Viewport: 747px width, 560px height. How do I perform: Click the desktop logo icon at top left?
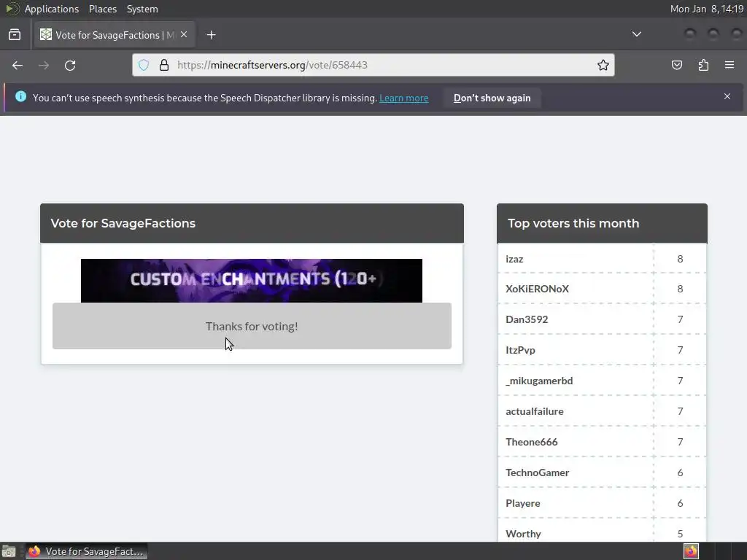coord(12,9)
